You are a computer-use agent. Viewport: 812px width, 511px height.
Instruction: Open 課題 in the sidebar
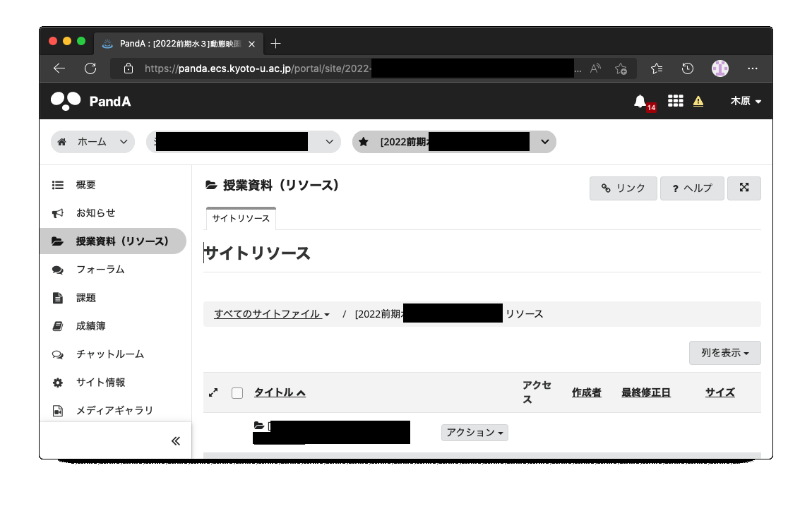pos(86,298)
